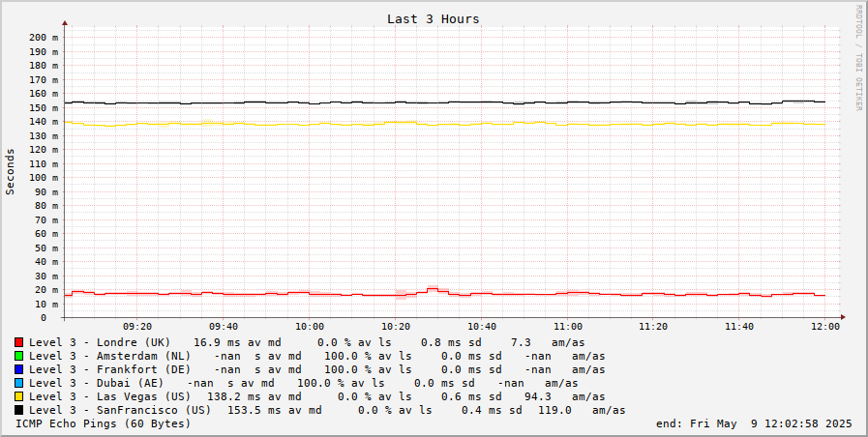Click the 'ICMP Echo Pings (60 Bytes)' text
Screen dimensions: 868x437
click(103, 423)
